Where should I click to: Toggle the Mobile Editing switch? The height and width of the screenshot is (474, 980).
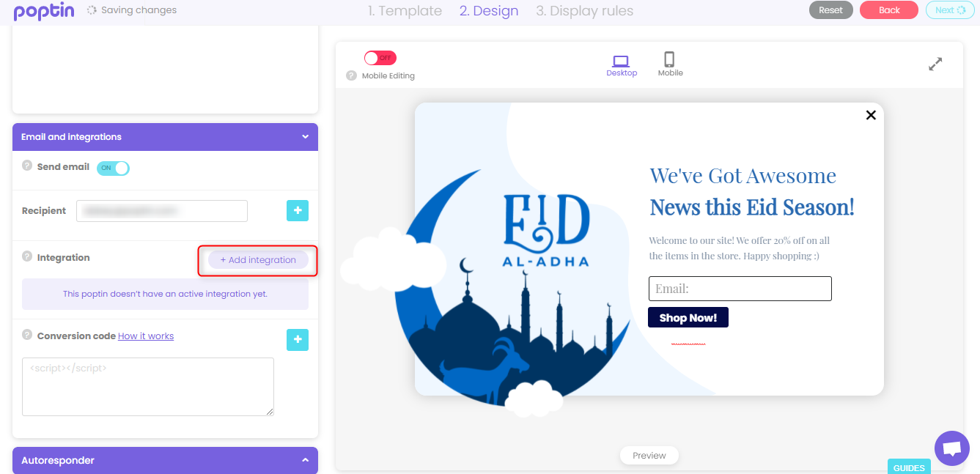380,58
